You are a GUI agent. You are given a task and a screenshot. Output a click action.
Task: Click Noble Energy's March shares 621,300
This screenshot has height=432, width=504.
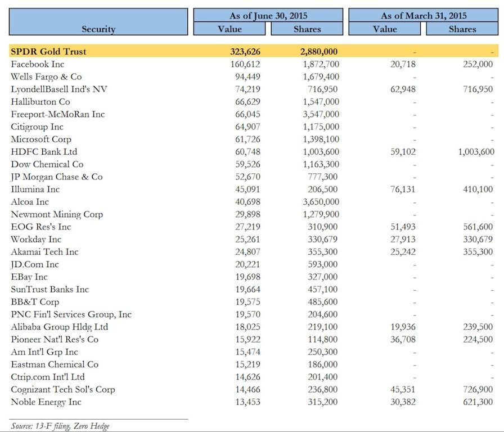[x=478, y=402]
